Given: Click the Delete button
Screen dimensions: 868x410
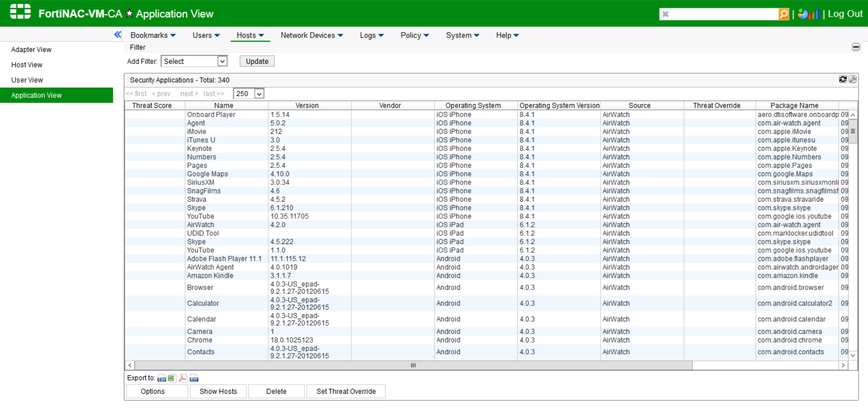Looking at the screenshot, I should (276, 391).
